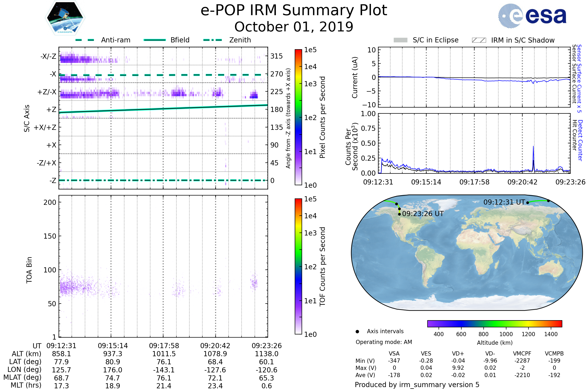This screenshot has height=392, width=588.
Task: Click the Operating mode: AM text
Action: click(384, 342)
